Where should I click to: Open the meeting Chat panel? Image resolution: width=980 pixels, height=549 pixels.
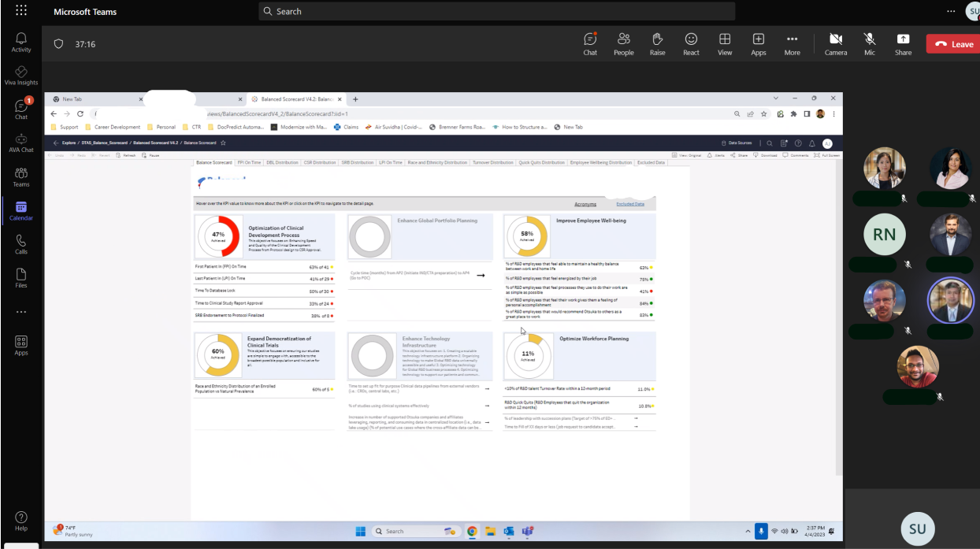[x=590, y=43]
